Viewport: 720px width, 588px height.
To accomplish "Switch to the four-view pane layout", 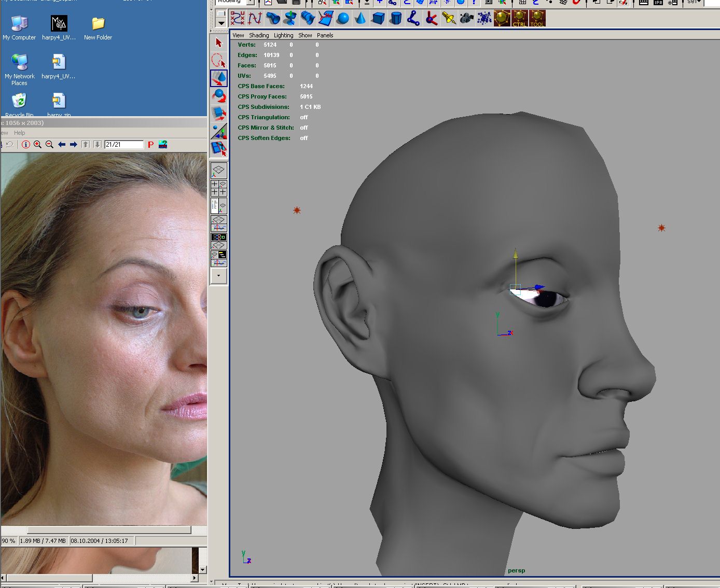I will coord(218,188).
